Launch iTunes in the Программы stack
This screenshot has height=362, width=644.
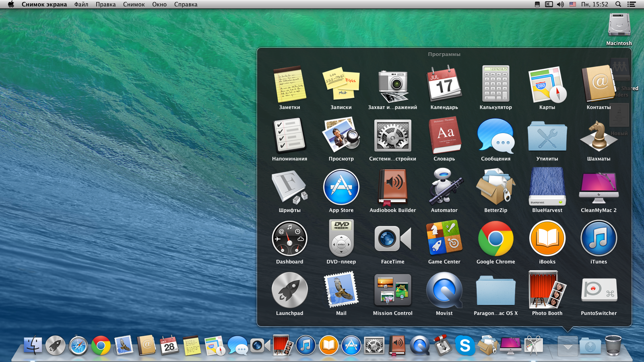tap(599, 239)
